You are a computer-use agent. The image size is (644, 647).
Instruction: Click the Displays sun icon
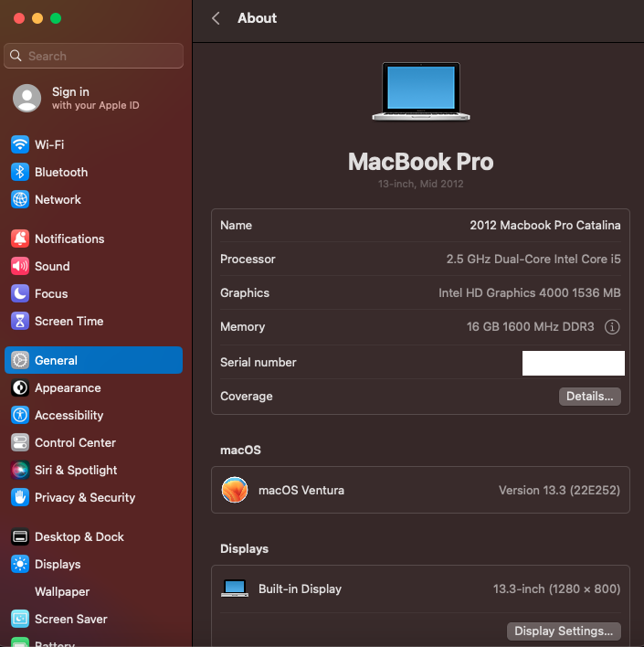(20, 564)
